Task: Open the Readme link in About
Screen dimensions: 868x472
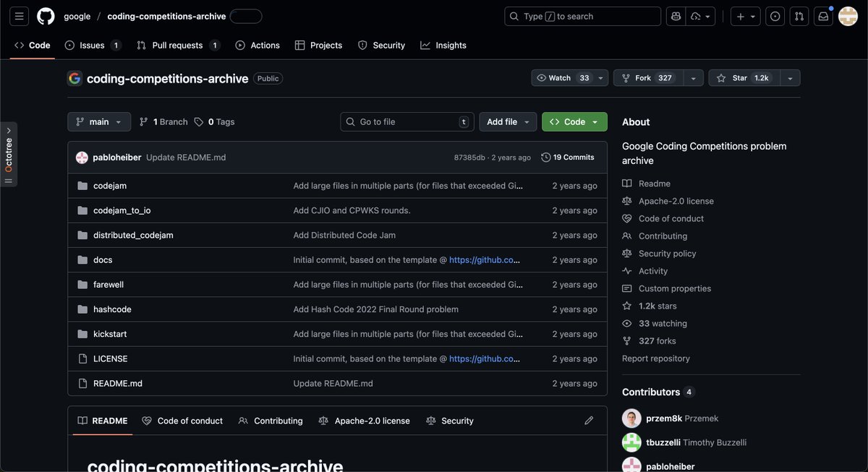Action: [647, 184]
